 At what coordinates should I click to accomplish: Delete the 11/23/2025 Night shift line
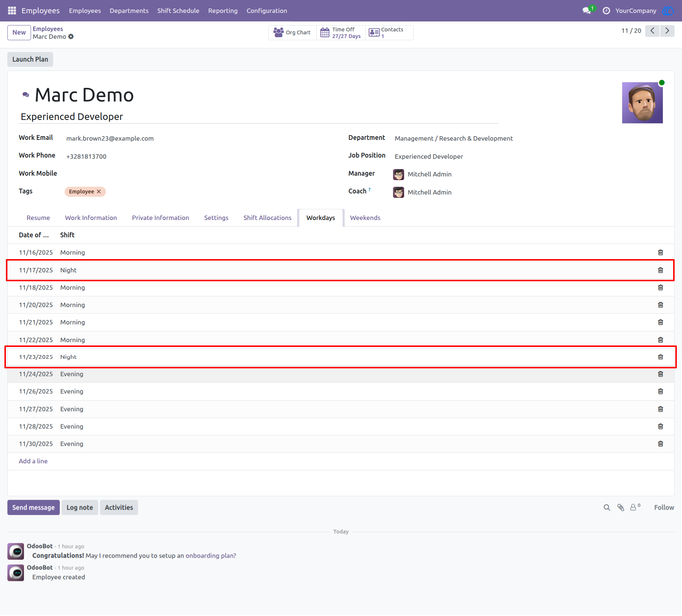click(x=660, y=357)
